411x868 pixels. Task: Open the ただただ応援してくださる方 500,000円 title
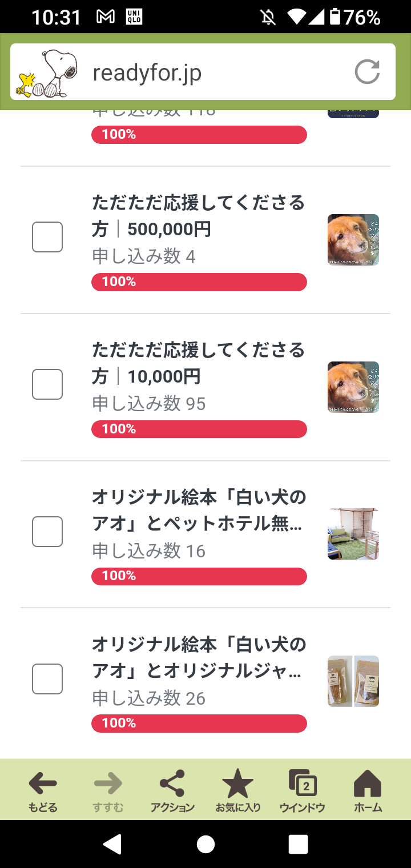coord(198,216)
